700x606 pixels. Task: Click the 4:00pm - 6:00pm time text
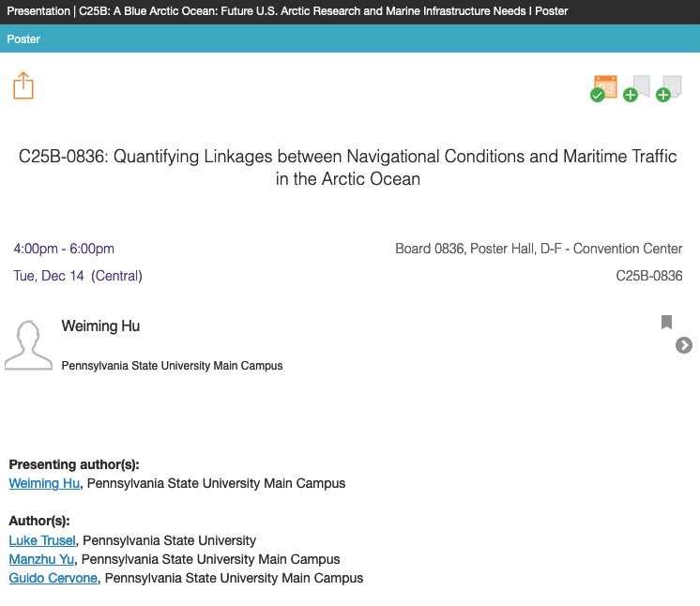64,249
